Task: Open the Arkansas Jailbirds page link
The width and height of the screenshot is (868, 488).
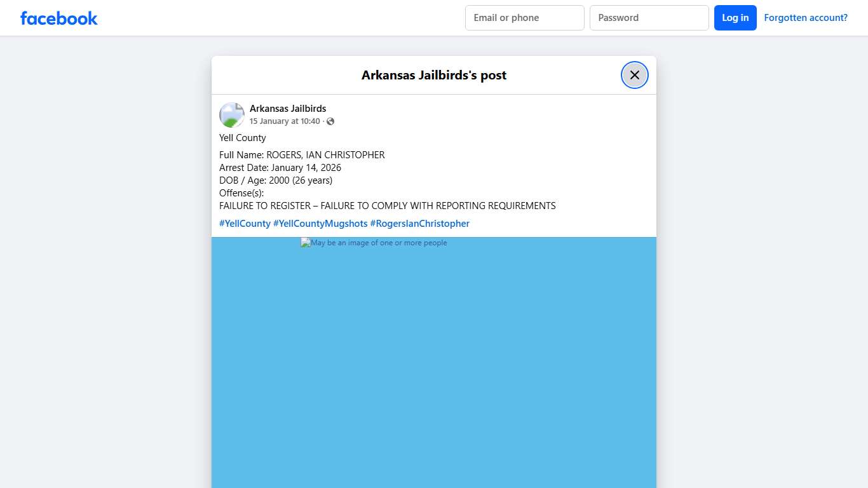Action: point(288,108)
